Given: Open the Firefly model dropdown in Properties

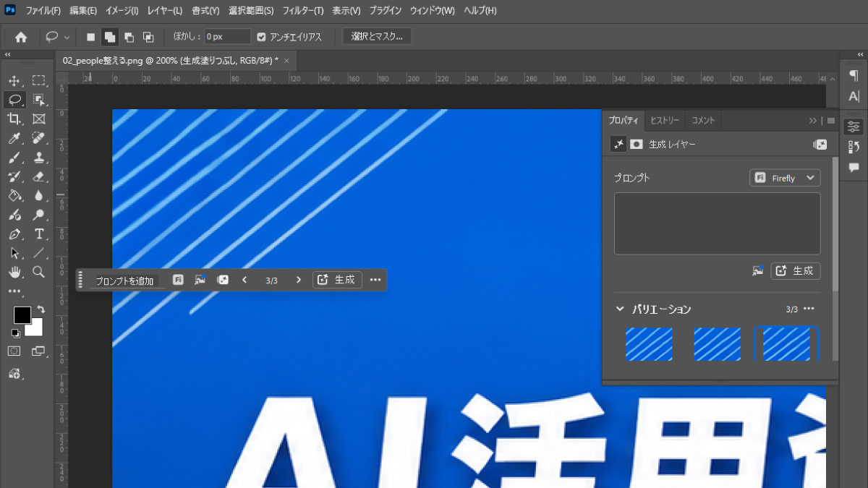Looking at the screenshot, I should [785, 178].
